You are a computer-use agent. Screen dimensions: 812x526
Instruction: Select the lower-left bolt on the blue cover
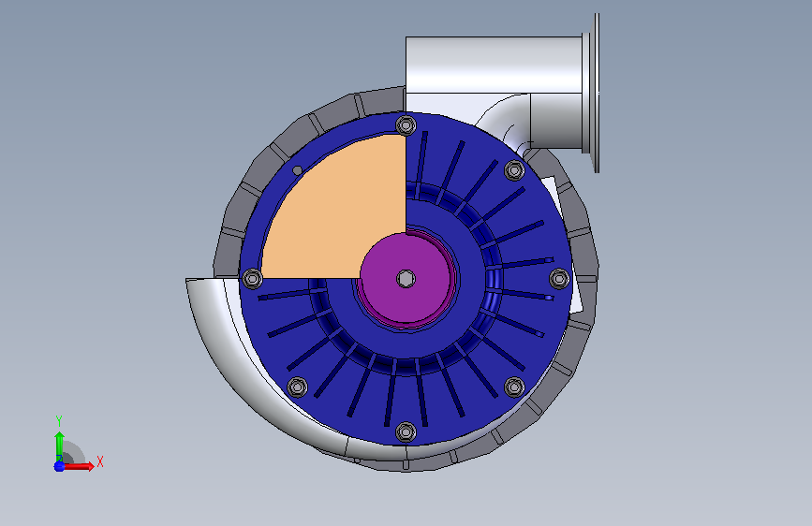297,387
